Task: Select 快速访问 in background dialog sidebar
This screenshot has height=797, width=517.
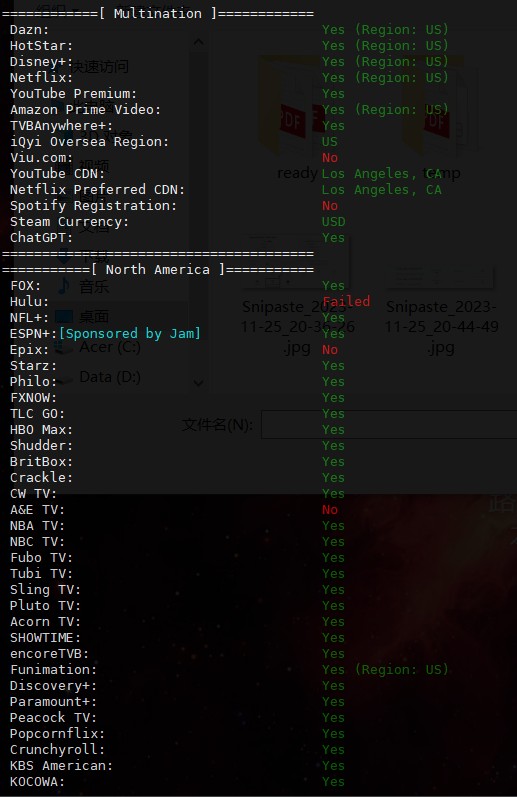Action: [x=99, y=67]
